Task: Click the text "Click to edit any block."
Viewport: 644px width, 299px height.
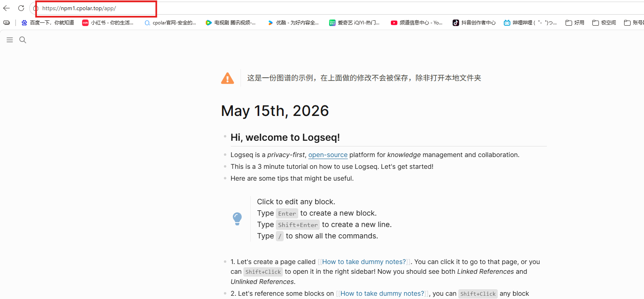Action: click(x=296, y=202)
